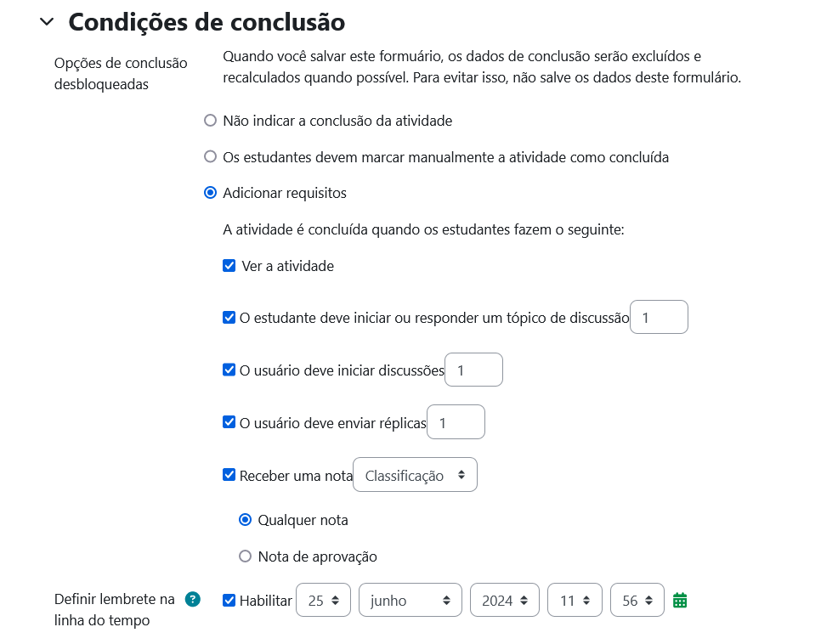
Task: Select the Qualquer nota radio option
Action: click(246, 520)
